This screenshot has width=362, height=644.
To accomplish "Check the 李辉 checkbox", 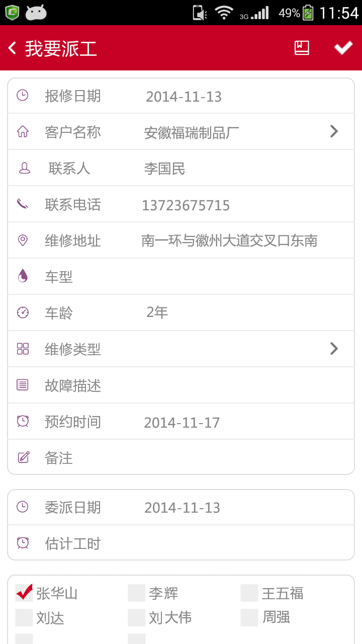I will tap(137, 593).
